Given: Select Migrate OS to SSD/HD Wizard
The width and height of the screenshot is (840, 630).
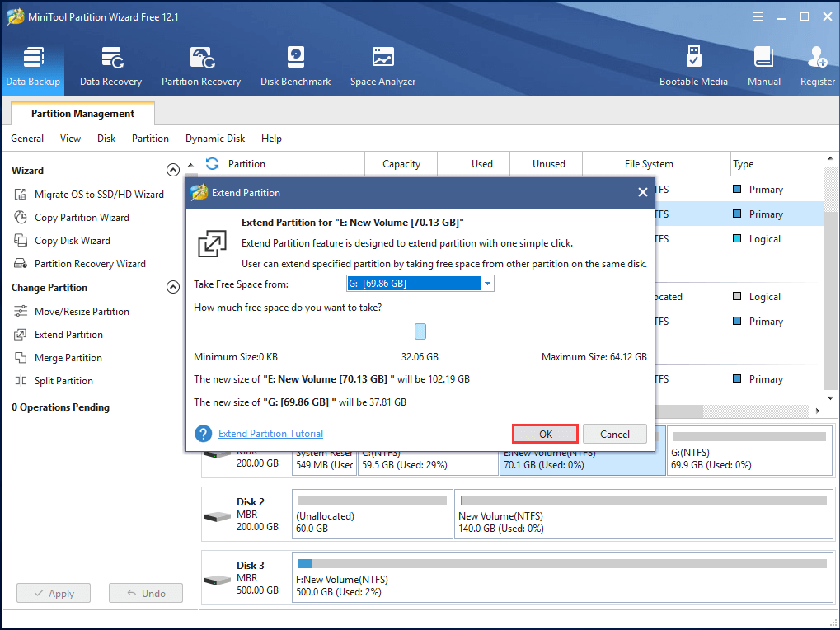Looking at the screenshot, I should [x=99, y=195].
